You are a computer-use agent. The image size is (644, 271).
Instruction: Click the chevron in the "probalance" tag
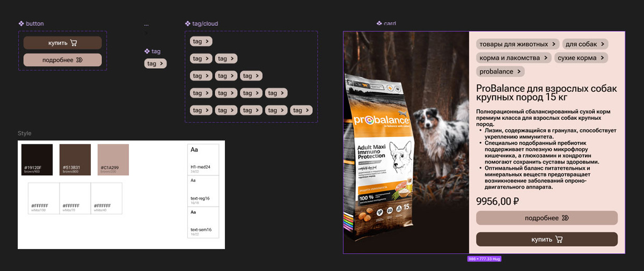click(x=518, y=71)
